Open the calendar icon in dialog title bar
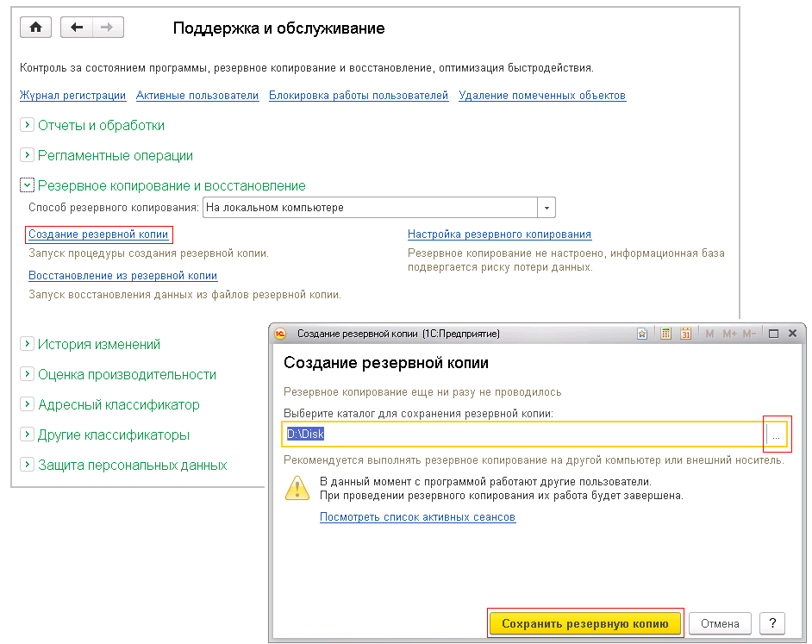 (686, 334)
